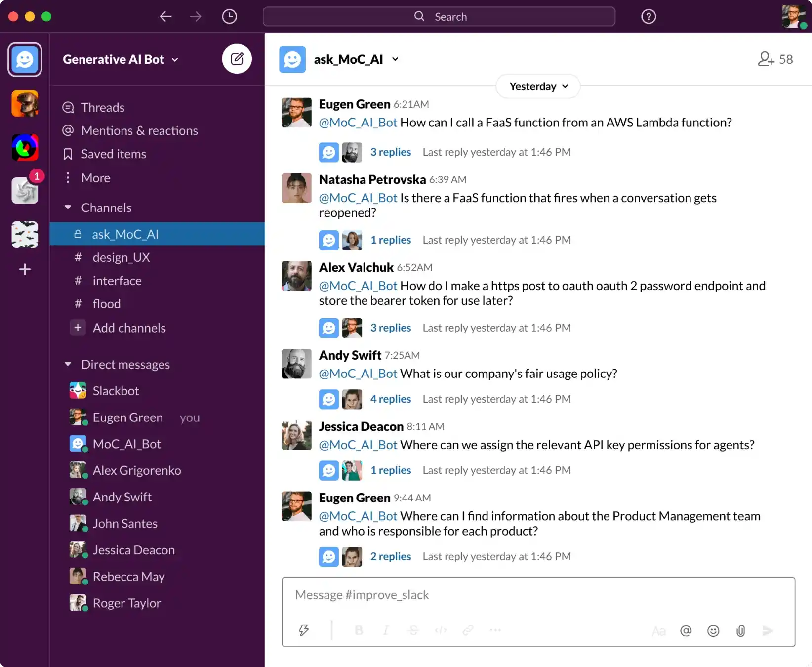Select the Generative AI Bot workspace icon
This screenshot has width=812, height=667.
click(x=25, y=60)
